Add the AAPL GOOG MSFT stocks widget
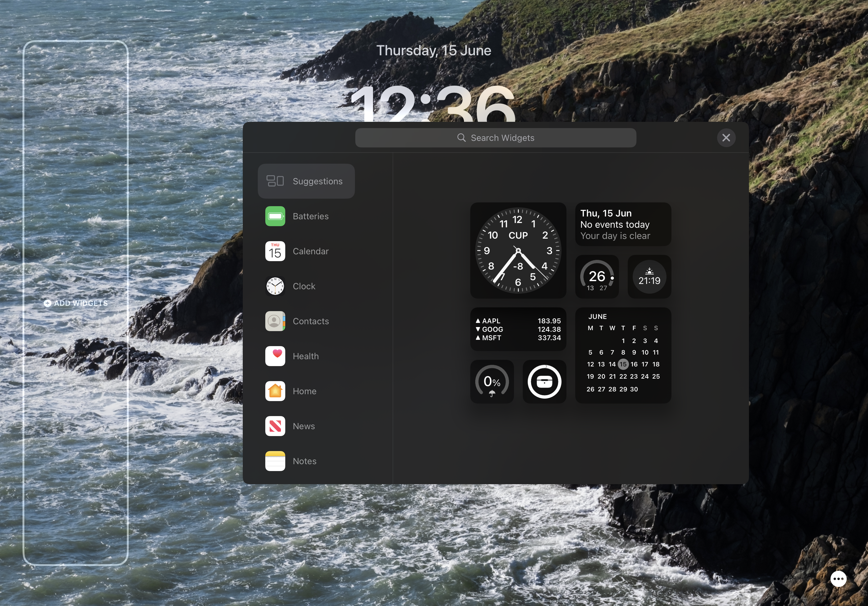The image size is (868, 606). 518,329
